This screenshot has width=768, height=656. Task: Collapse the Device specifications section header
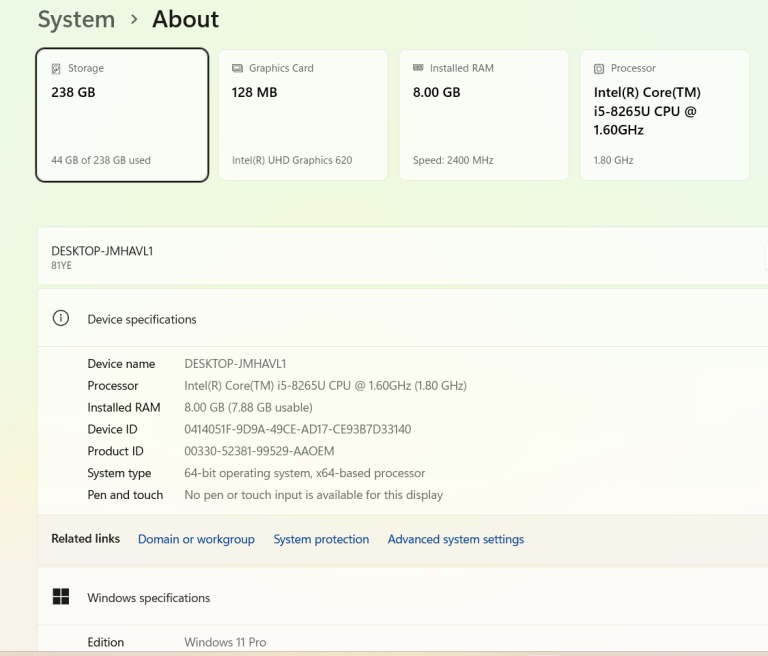(x=141, y=319)
